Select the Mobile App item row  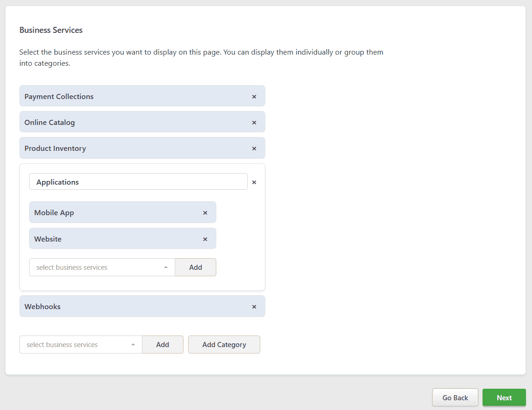point(111,212)
